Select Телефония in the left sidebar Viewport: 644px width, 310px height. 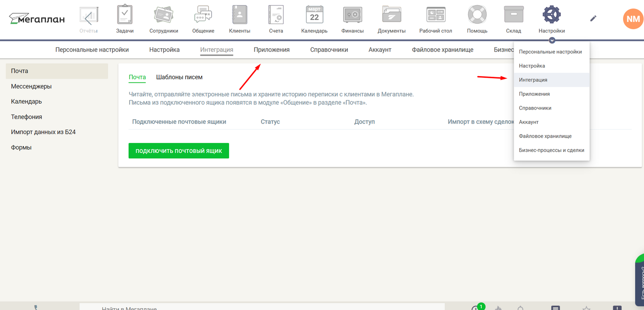[27, 117]
